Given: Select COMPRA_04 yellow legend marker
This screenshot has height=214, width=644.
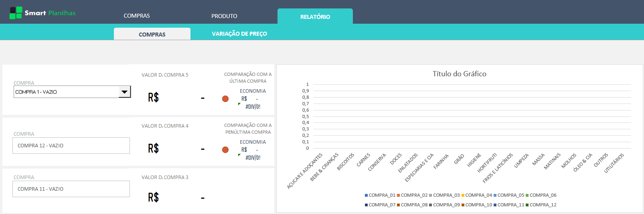Looking at the screenshot, I should [463, 196].
